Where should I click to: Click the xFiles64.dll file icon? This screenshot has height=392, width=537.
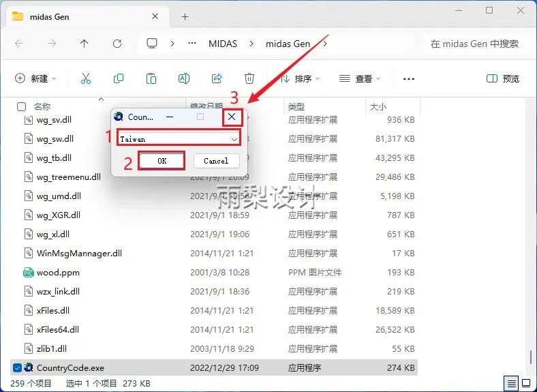point(29,329)
